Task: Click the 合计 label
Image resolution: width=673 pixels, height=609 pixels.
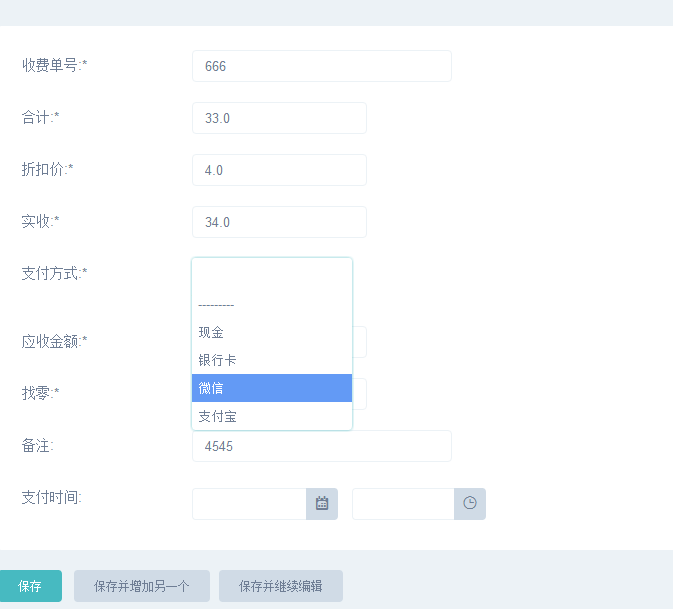Action: pos(40,117)
